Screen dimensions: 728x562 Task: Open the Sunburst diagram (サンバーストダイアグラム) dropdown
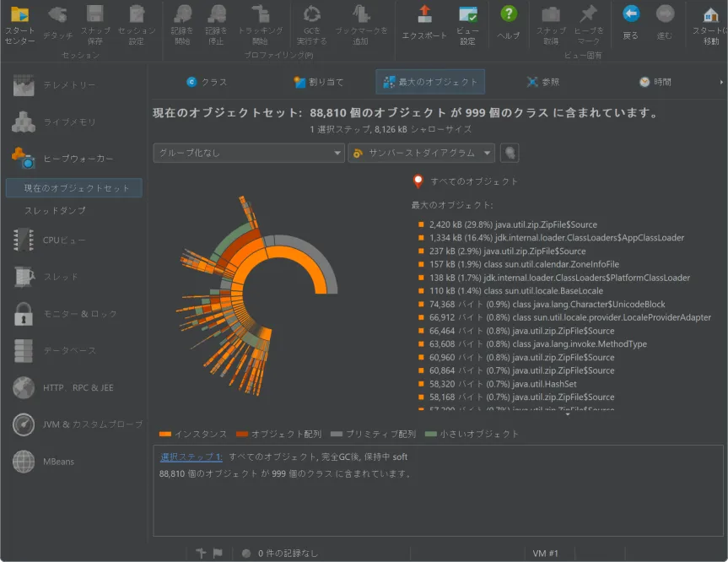click(x=422, y=153)
